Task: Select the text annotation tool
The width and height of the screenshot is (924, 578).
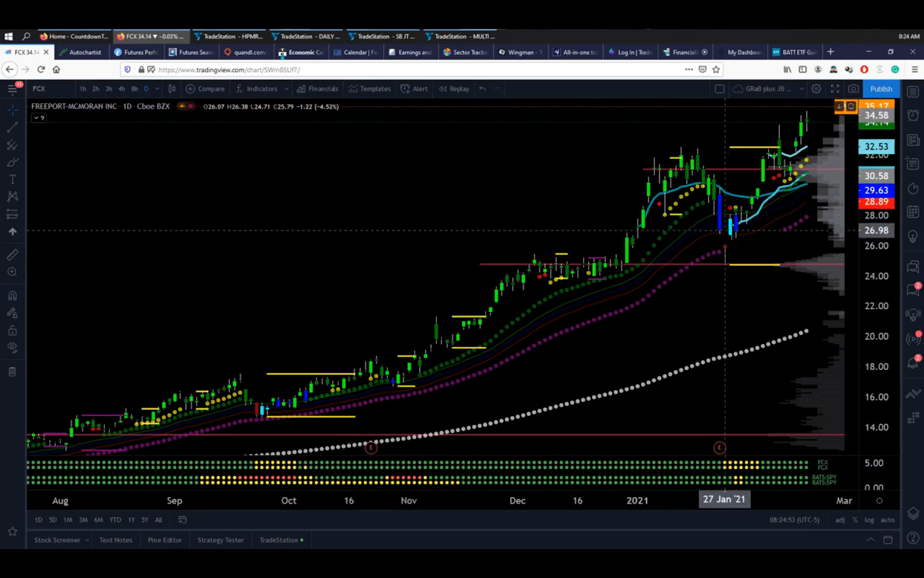Action: coord(12,179)
